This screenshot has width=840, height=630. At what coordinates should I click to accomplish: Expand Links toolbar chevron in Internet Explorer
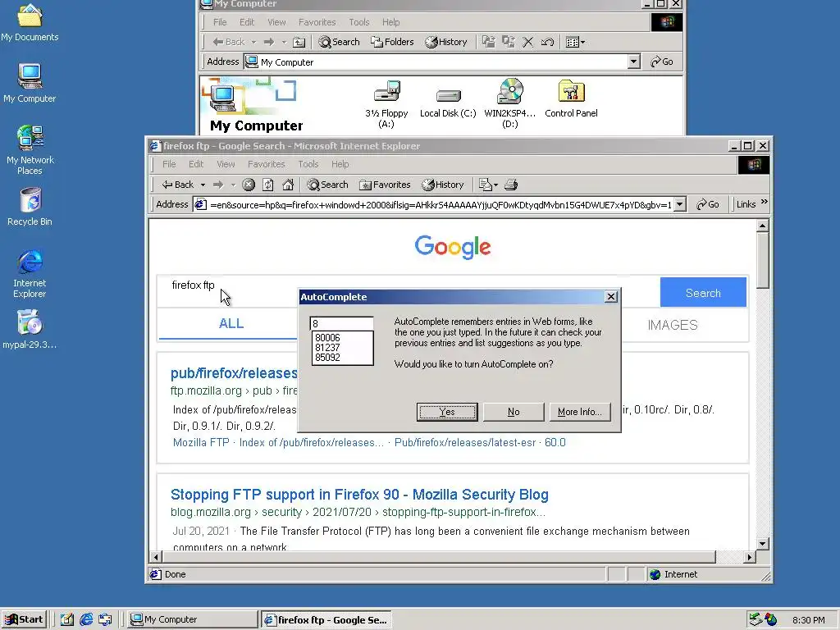point(764,202)
